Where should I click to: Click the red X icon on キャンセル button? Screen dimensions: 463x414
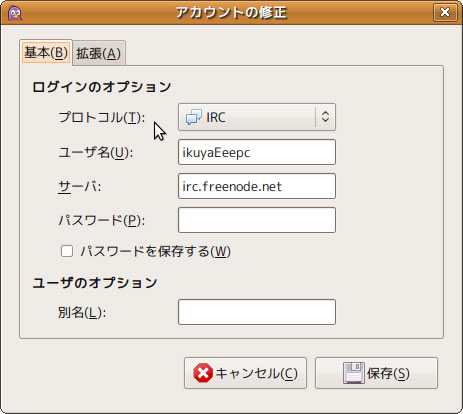click(203, 373)
